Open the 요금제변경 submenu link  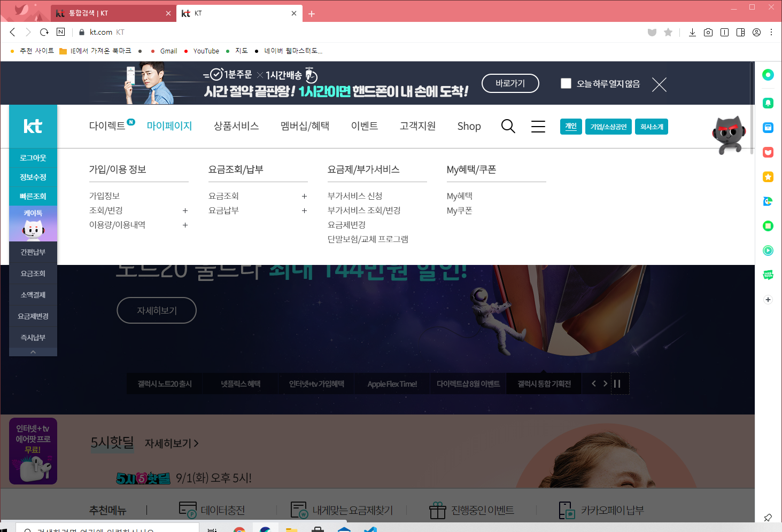346,225
